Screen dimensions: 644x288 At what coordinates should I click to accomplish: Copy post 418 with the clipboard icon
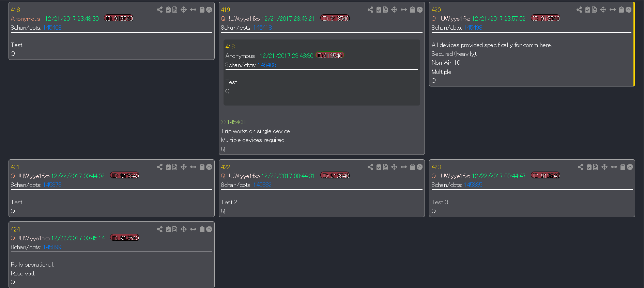(x=202, y=10)
